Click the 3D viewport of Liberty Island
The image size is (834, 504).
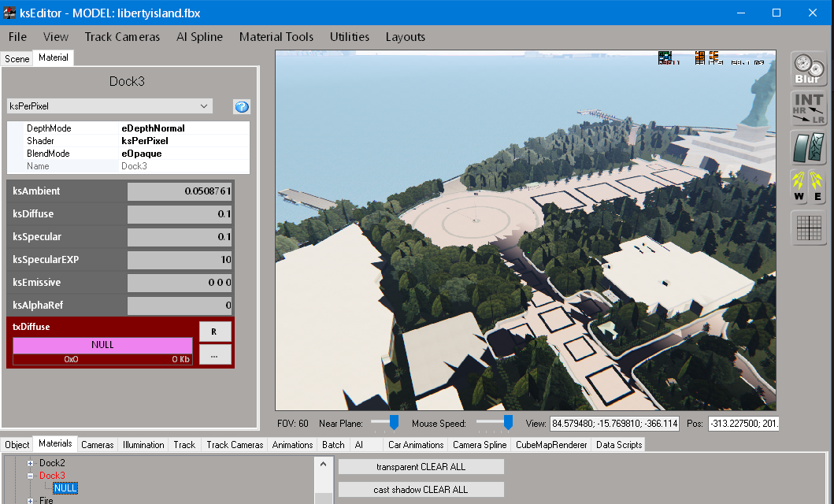[525, 230]
